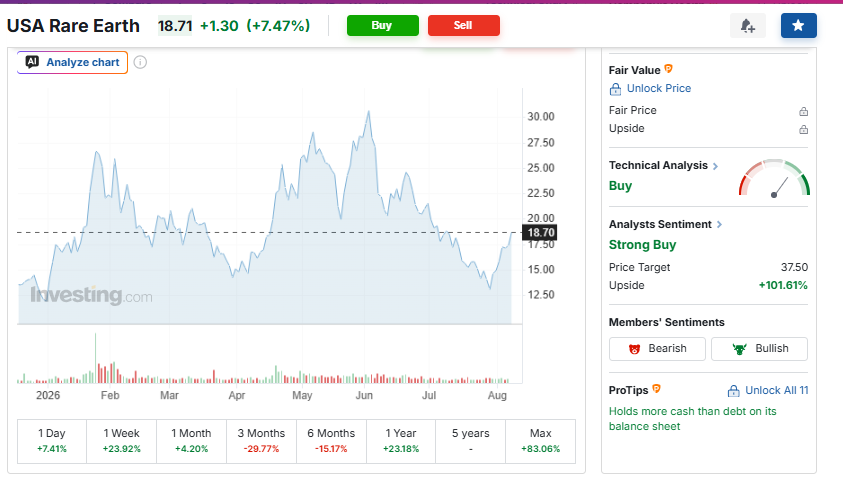The width and height of the screenshot is (843, 479).
Task: Switch chart to 1 Year range
Action: click(401, 441)
